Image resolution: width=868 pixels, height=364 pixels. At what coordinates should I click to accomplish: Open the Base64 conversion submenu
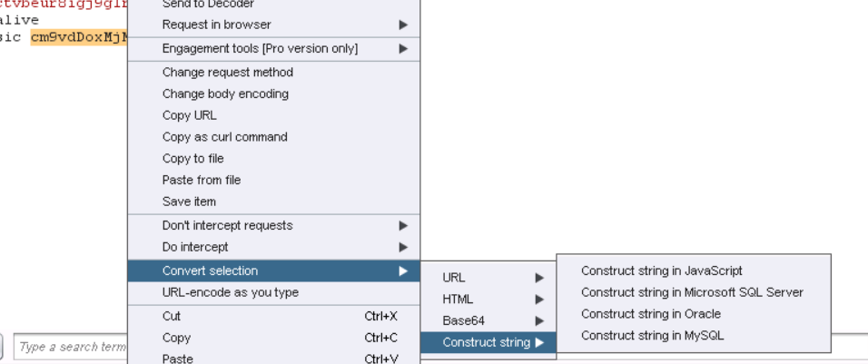click(490, 321)
